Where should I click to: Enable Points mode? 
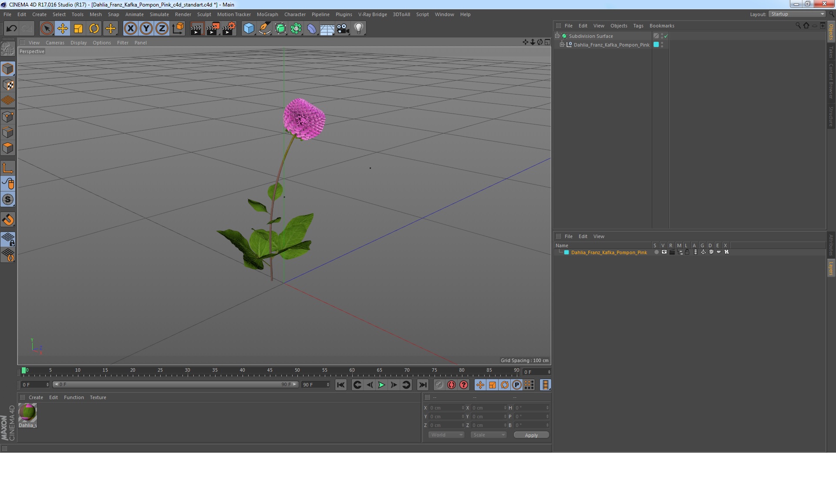pyautogui.click(x=8, y=117)
